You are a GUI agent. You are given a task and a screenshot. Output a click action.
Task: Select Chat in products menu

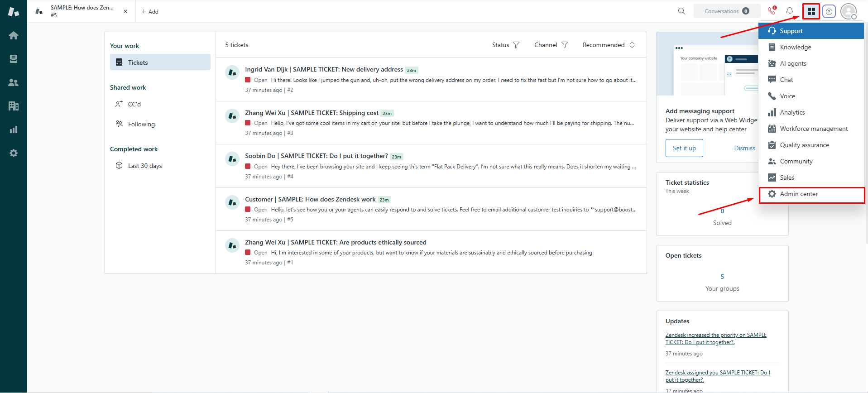811,80
